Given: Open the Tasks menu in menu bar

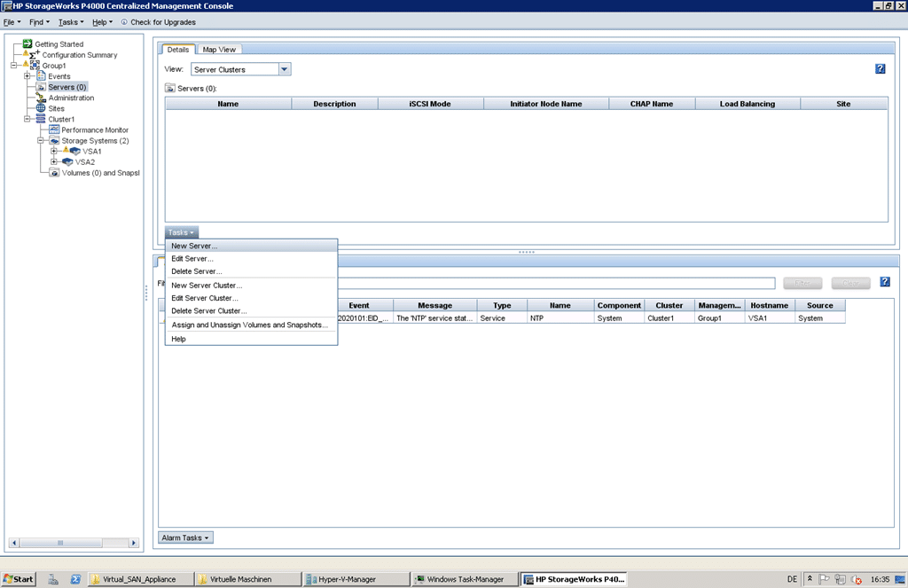Looking at the screenshot, I should [71, 22].
